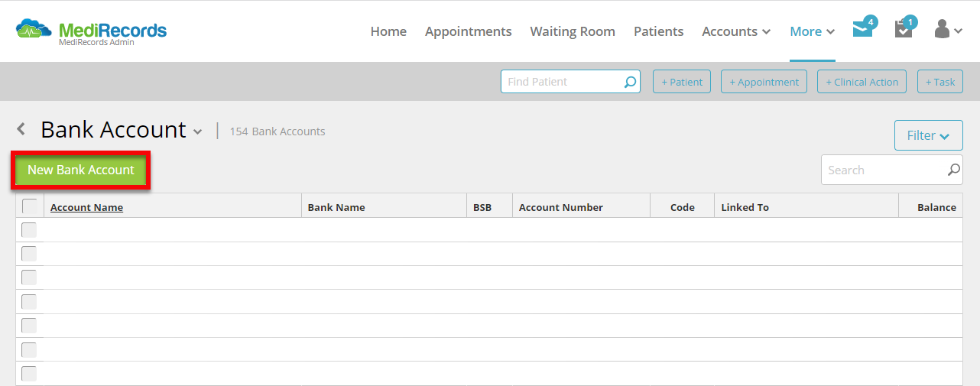This screenshot has width=980, height=386.
Task: Open the More navigation menu
Action: coord(812,31)
